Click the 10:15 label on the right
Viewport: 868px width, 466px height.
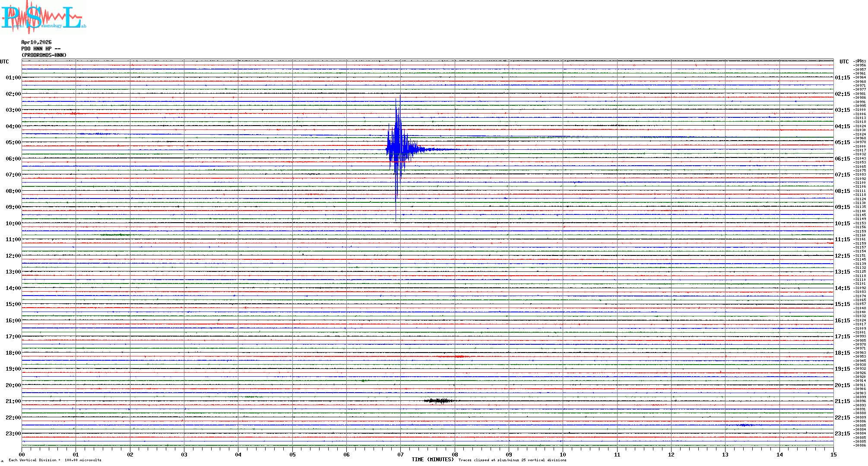point(842,224)
